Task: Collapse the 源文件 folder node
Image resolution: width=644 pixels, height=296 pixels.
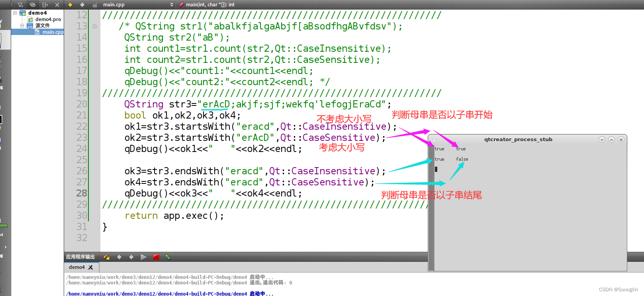Action: 22,25
